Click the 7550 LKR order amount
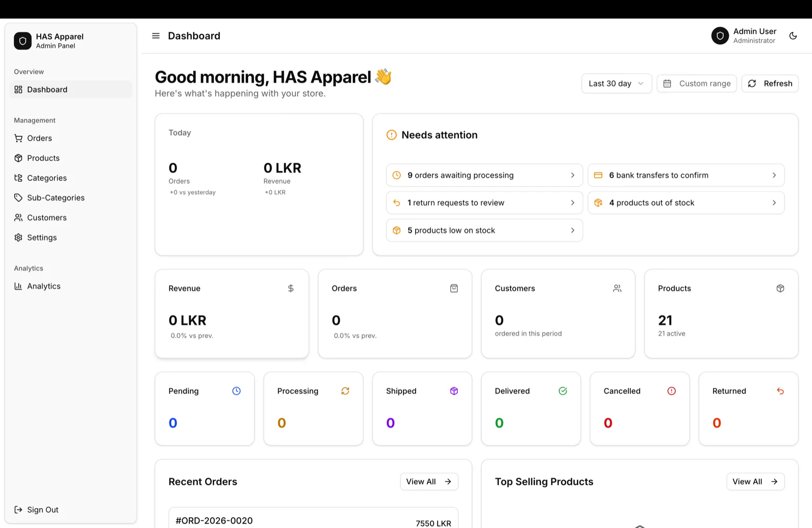Screen dimensions: 812x528 [x=433, y=523]
